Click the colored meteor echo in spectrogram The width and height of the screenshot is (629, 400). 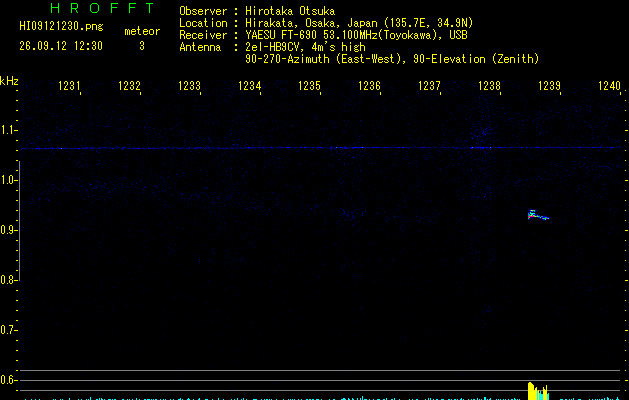pyautogui.click(x=538, y=215)
